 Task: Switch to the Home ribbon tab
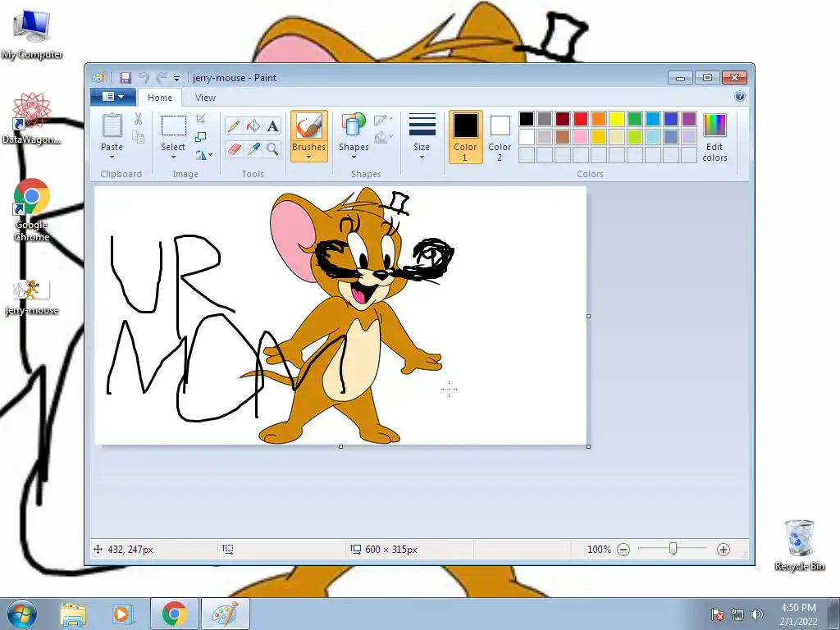tap(160, 98)
